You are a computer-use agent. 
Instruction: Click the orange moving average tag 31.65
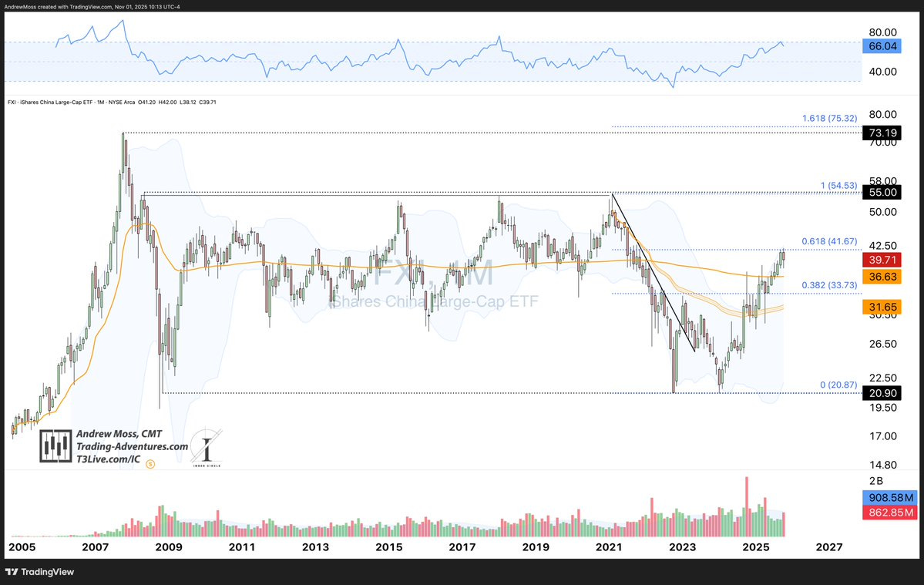[x=882, y=306]
